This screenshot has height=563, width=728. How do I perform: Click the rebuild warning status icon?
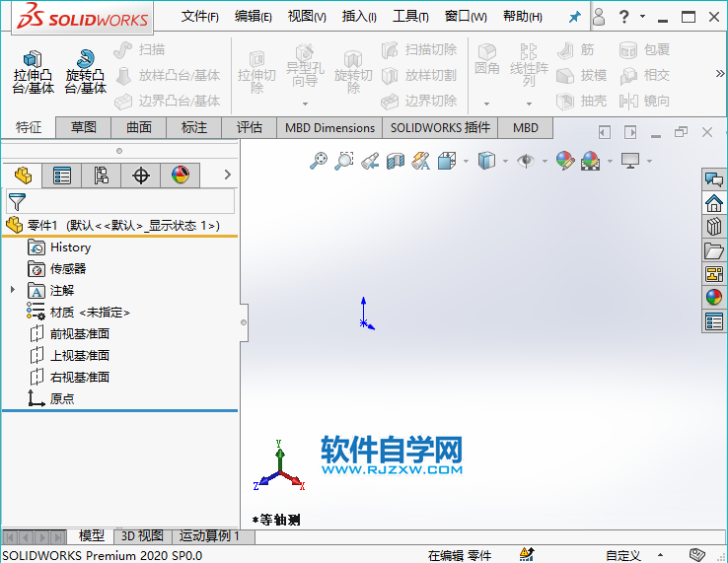(527, 554)
